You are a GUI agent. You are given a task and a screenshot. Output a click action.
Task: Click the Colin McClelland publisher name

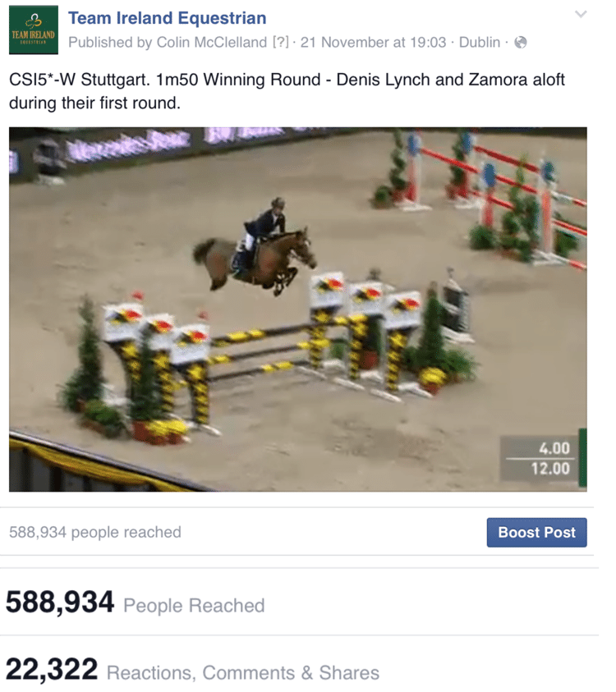212,43
